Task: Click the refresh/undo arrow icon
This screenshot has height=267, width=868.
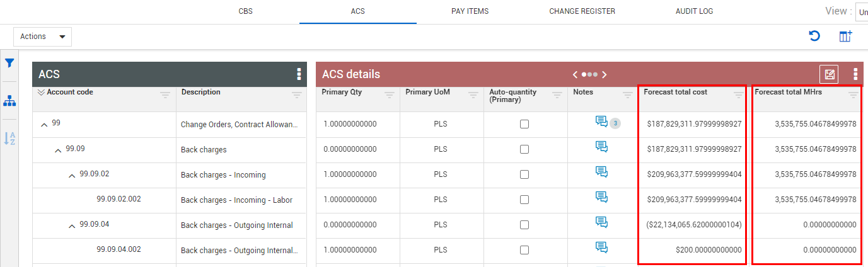Action: coord(814,37)
